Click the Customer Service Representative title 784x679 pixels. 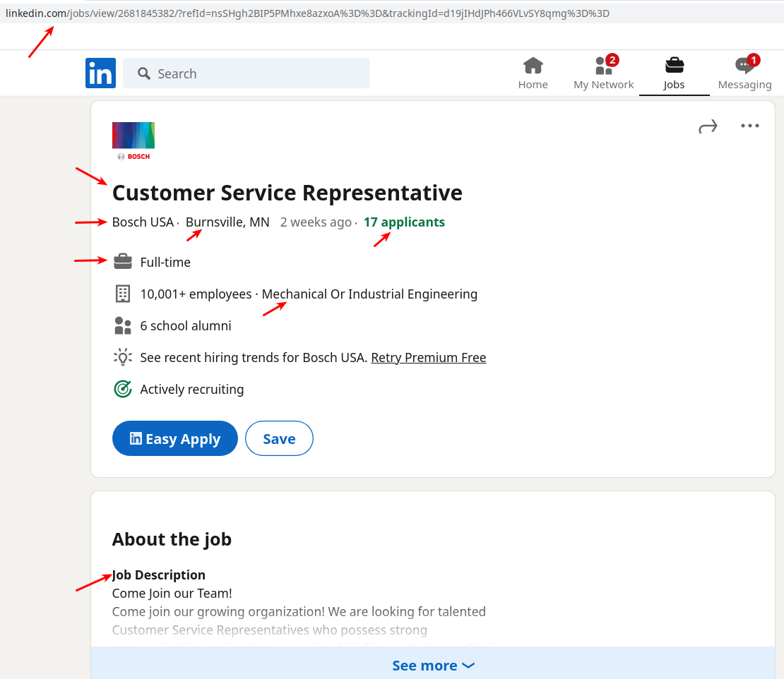(287, 193)
